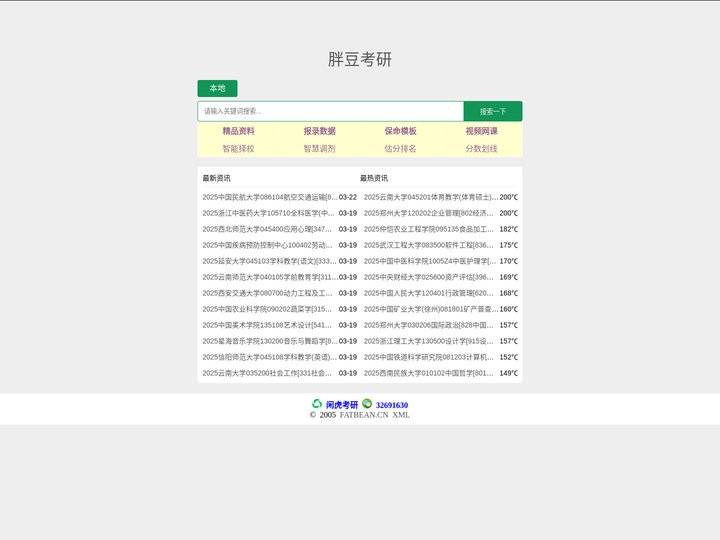Screen dimensions: 720x540
Task: Open 2025中国疾病预防控制中心100402 article
Action: (267, 245)
